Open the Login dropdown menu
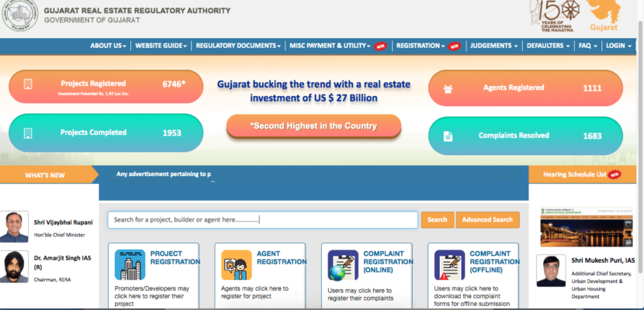The height and width of the screenshot is (310, 644). click(x=618, y=46)
